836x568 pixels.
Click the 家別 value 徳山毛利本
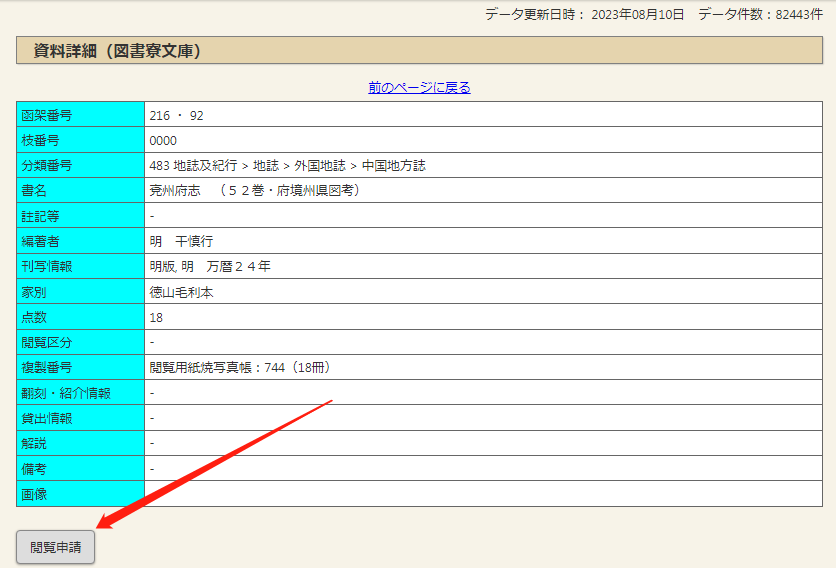pos(181,293)
